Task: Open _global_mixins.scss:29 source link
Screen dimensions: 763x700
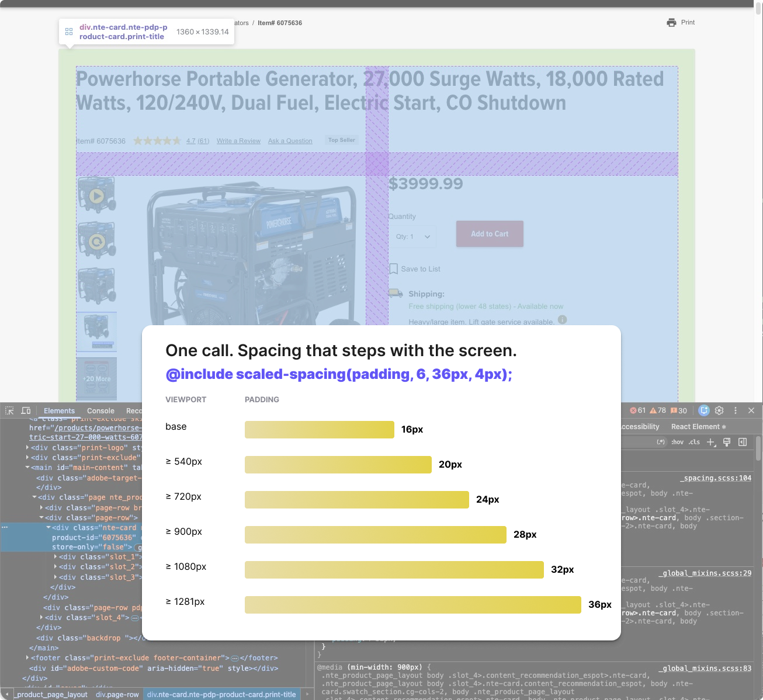Action: click(x=705, y=573)
